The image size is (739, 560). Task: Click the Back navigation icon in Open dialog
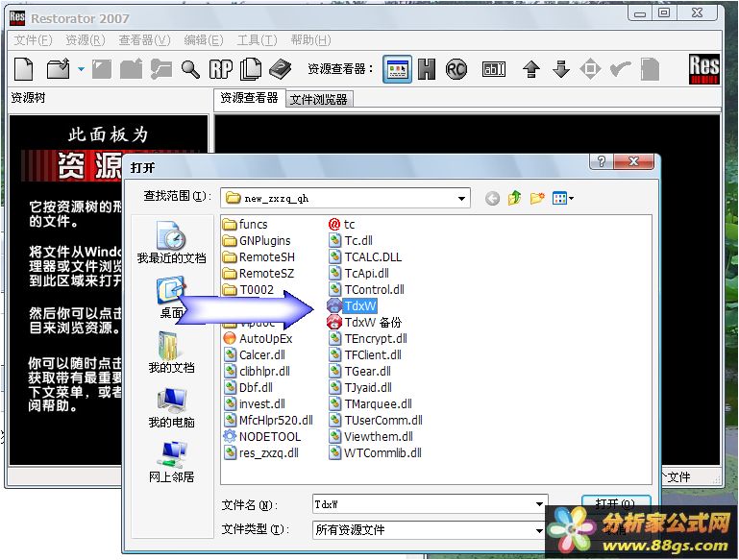[x=492, y=198]
